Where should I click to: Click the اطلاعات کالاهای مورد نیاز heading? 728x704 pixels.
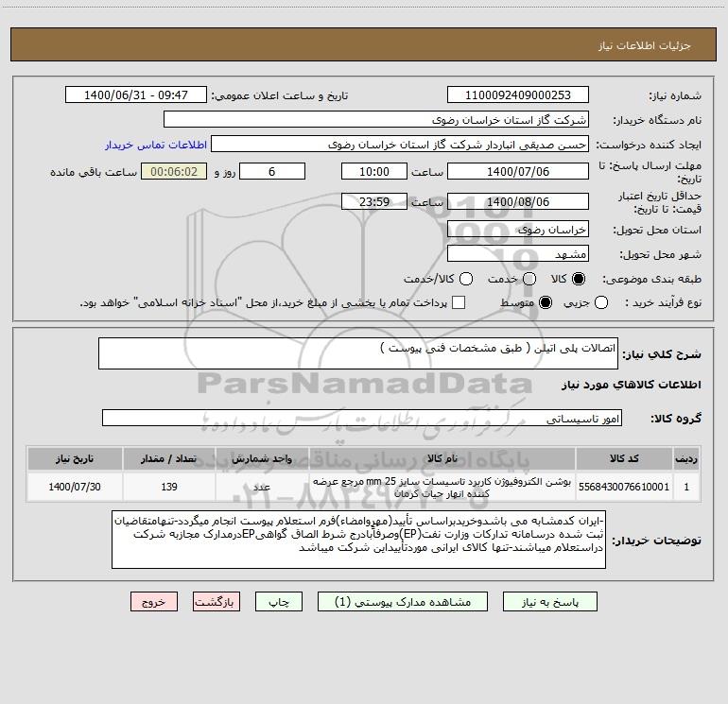(631, 385)
